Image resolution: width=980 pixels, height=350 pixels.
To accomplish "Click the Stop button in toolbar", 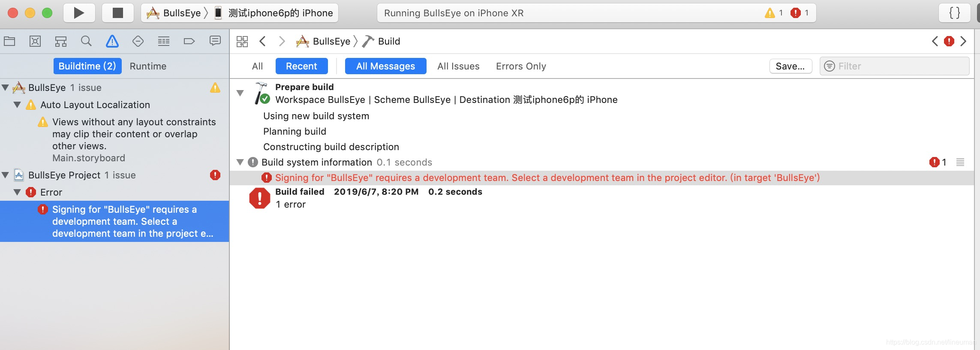I will [117, 13].
